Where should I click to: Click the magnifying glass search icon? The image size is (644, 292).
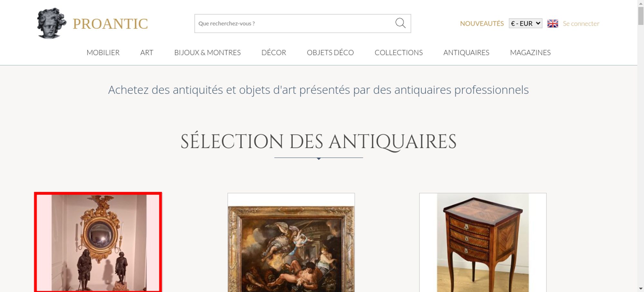[x=400, y=23]
